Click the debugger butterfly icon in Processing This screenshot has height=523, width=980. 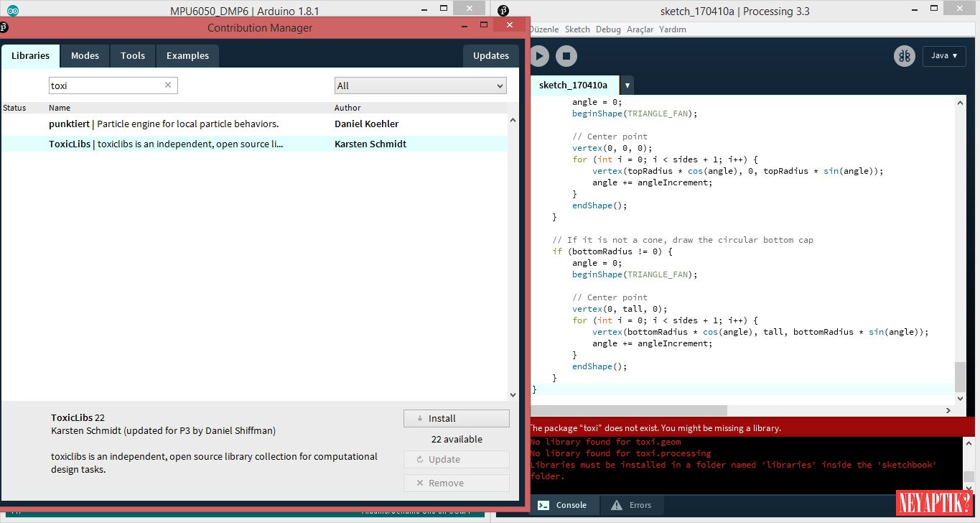(x=905, y=56)
